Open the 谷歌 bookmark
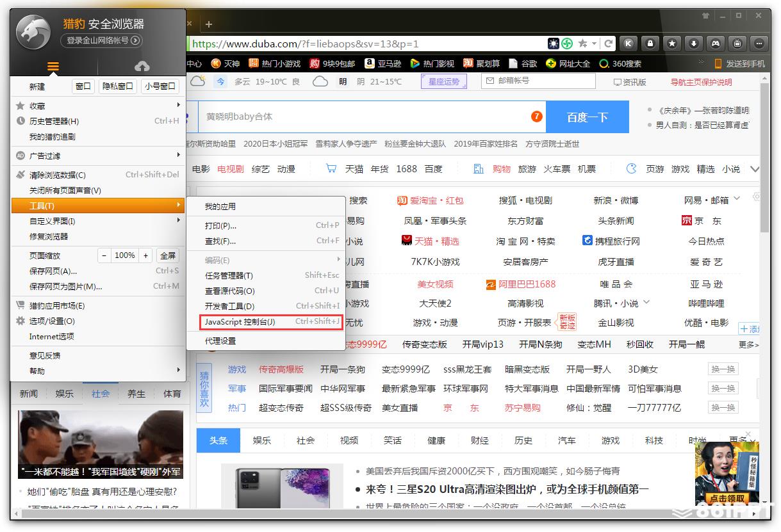The height and width of the screenshot is (532, 781). tap(523, 63)
